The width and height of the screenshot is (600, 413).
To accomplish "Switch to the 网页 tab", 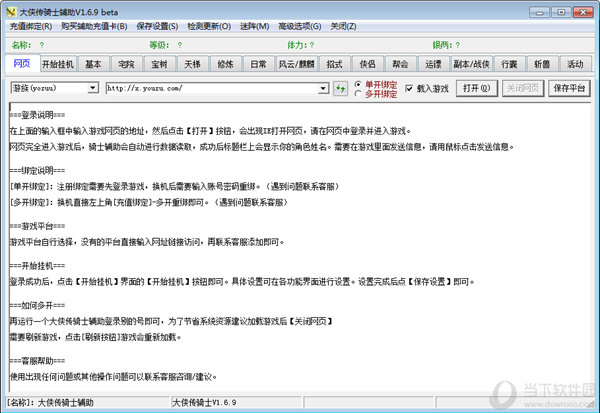I will [x=22, y=63].
